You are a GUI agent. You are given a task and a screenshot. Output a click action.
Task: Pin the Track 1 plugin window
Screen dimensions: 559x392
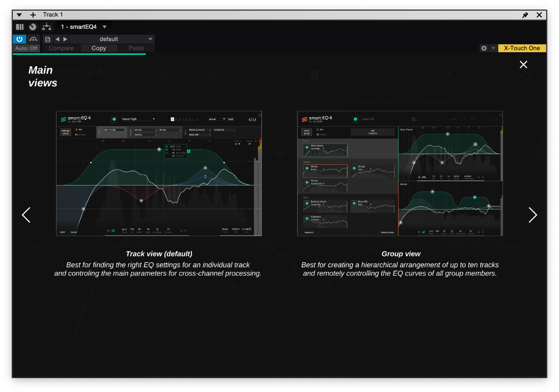525,14
